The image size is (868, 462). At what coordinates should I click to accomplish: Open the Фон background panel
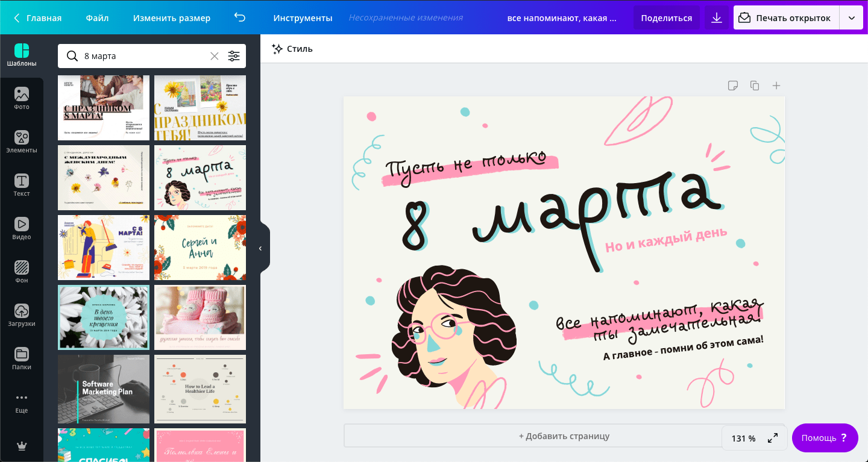pos(22,272)
